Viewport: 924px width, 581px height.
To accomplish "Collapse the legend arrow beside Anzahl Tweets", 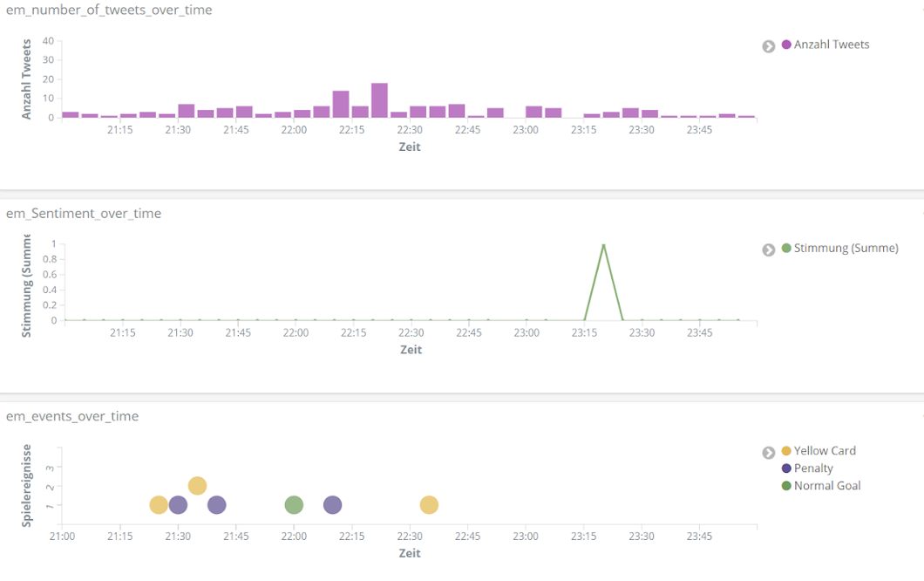I will 769,46.
